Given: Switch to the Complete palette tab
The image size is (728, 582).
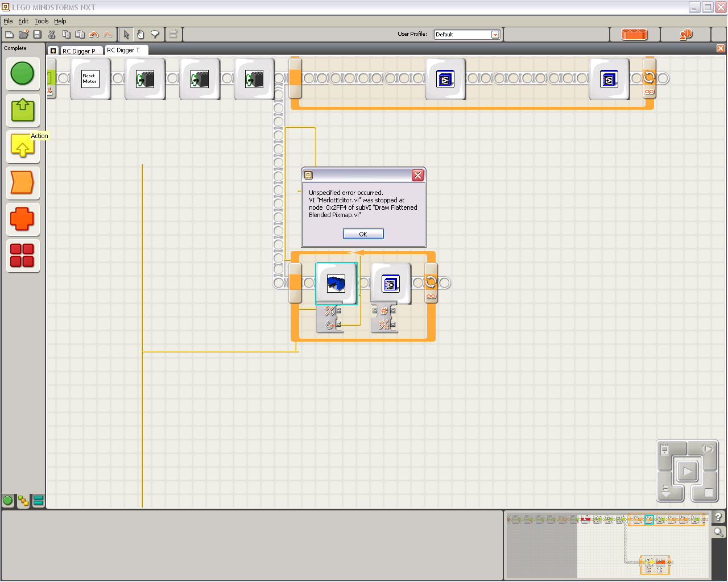Looking at the screenshot, I should pyautogui.click(x=23, y=501).
